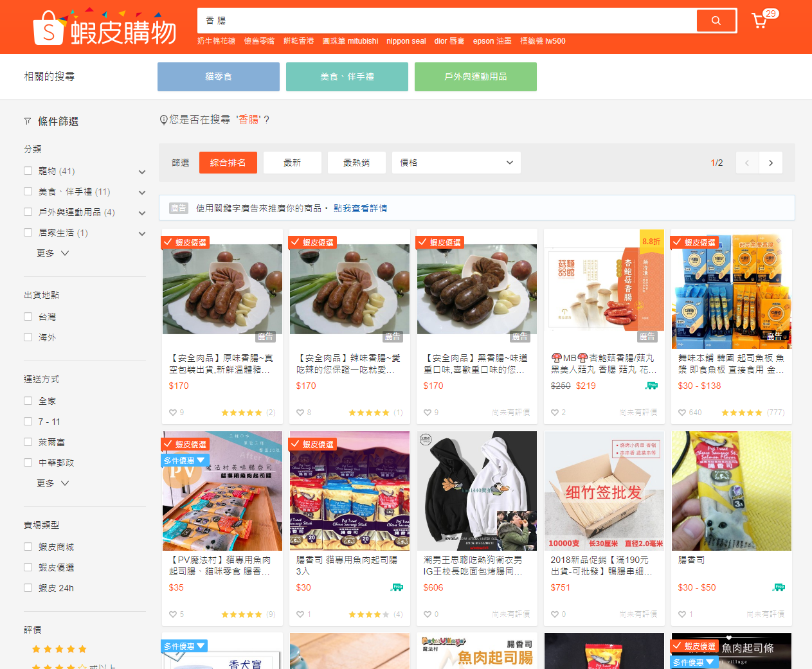Screen dimensions: 812x669
Task: Click the five-star rating filter row
Action: (59, 649)
